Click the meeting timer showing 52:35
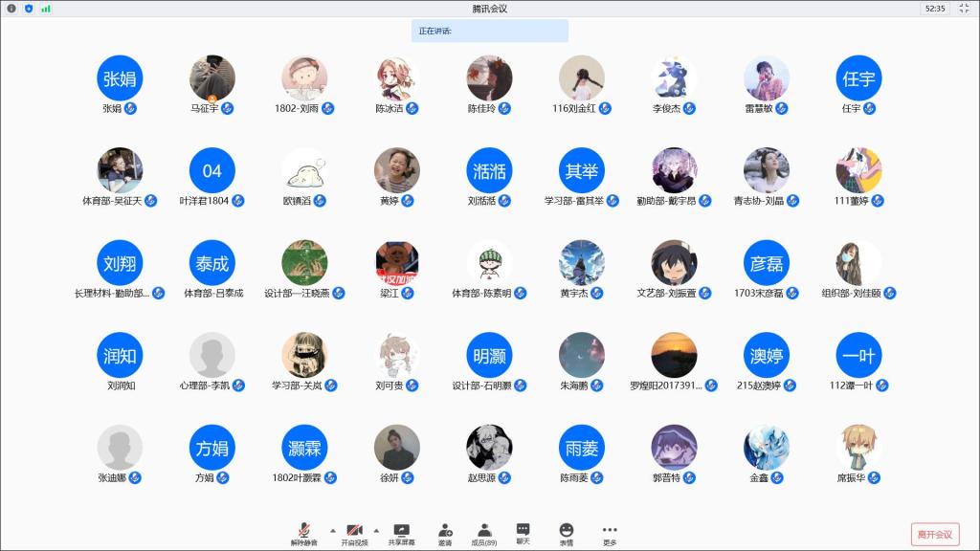The height and width of the screenshot is (551, 980). coord(934,9)
